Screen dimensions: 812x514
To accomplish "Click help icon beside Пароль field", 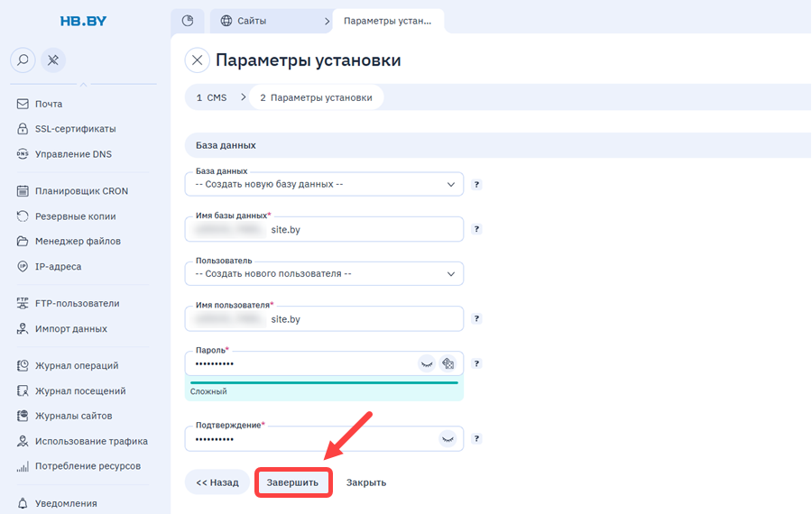I will pyautogui.click(x=476, y=363).
